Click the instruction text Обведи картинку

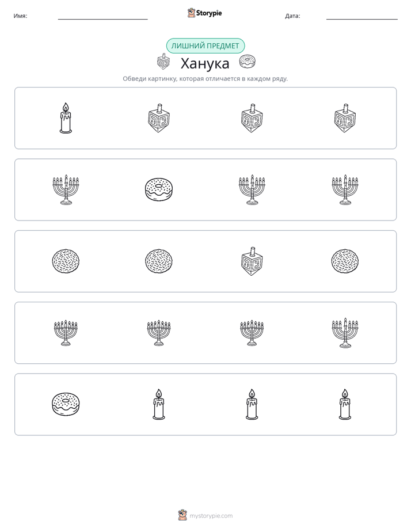click(205, 79)
